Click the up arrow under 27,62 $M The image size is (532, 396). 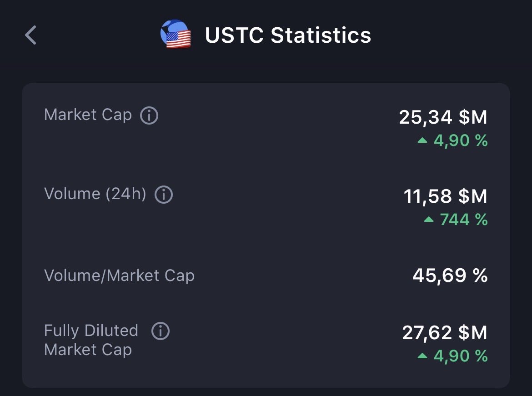(422, 356)
